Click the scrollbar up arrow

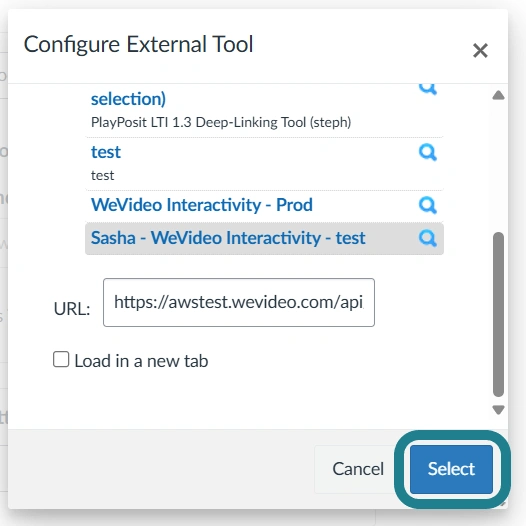(498, 96)
